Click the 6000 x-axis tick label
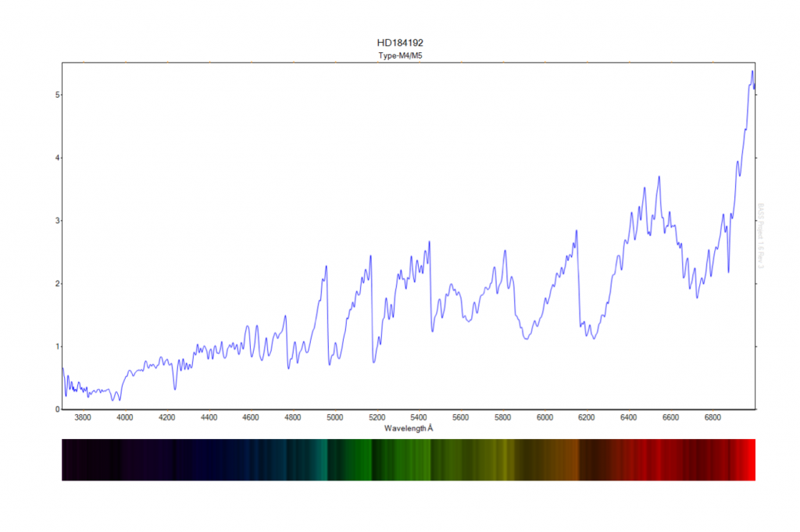This screenshot has height=532, width=800. pos(545,418)
